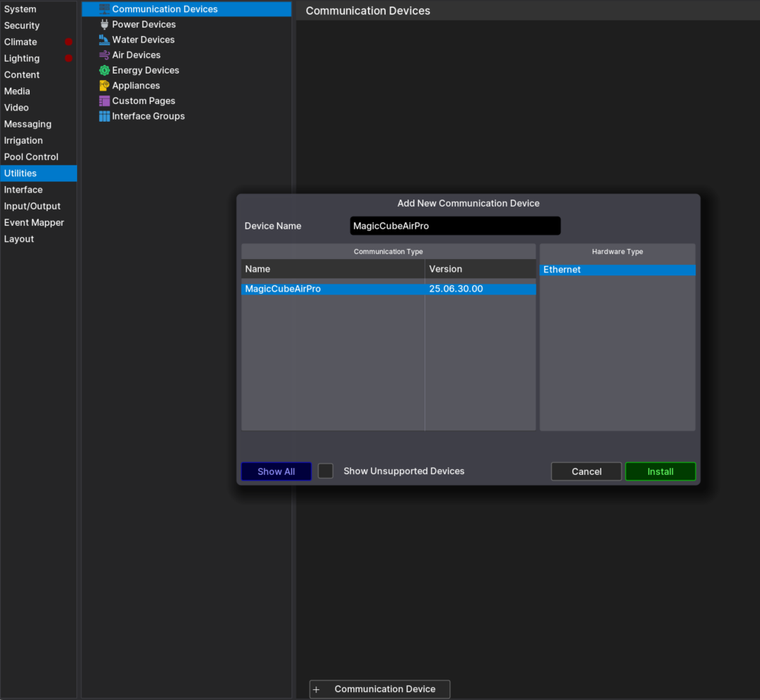This screenshot has width=760, height=700.
Task: Open the Pool Control section
Action: [38, 157]
